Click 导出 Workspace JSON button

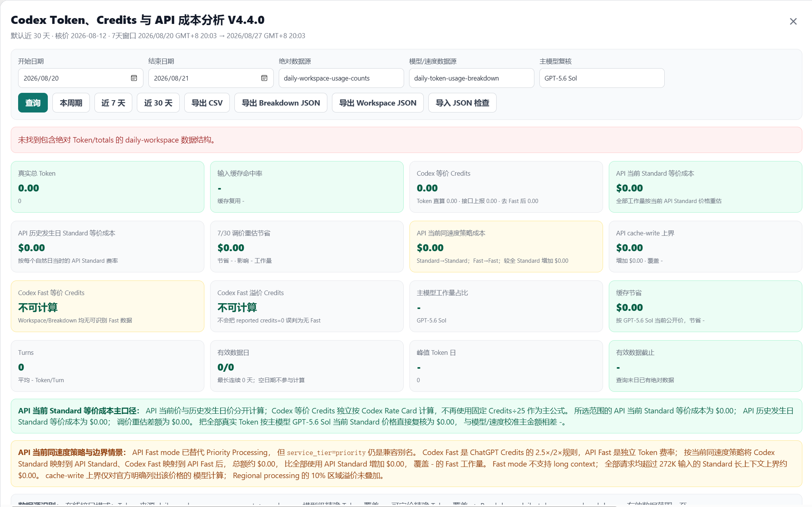(378, 102)
